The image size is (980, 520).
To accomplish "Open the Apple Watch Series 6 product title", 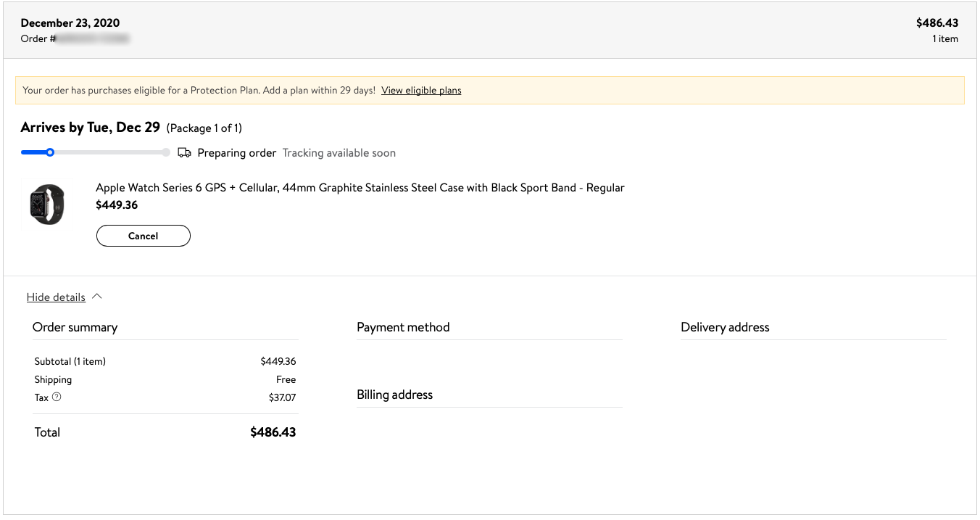I will click(360, 188).
